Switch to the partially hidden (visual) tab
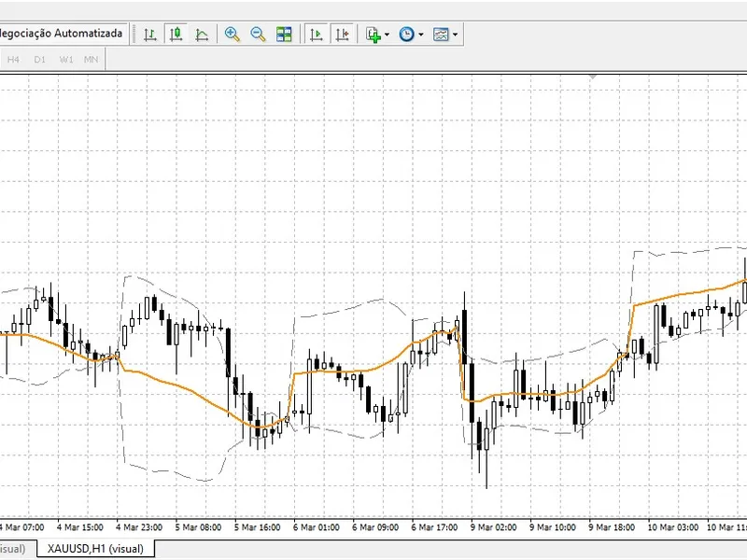Screen dimensions: 747x560 click(12, 549)
